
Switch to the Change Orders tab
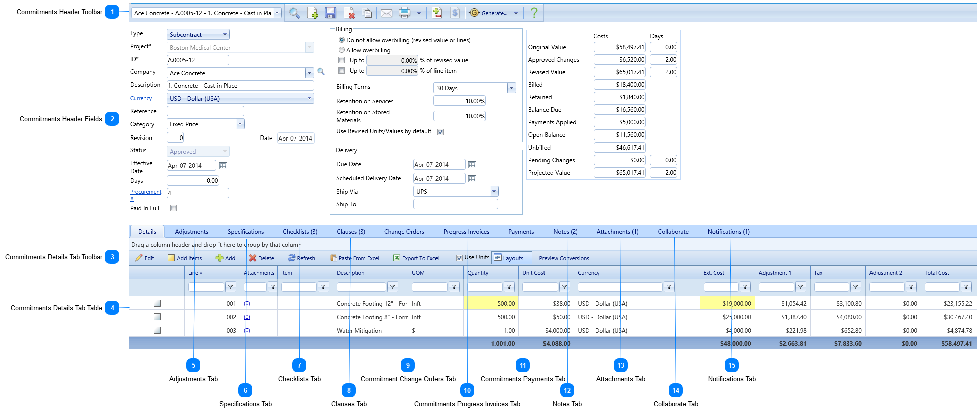(x=404, y=232)
